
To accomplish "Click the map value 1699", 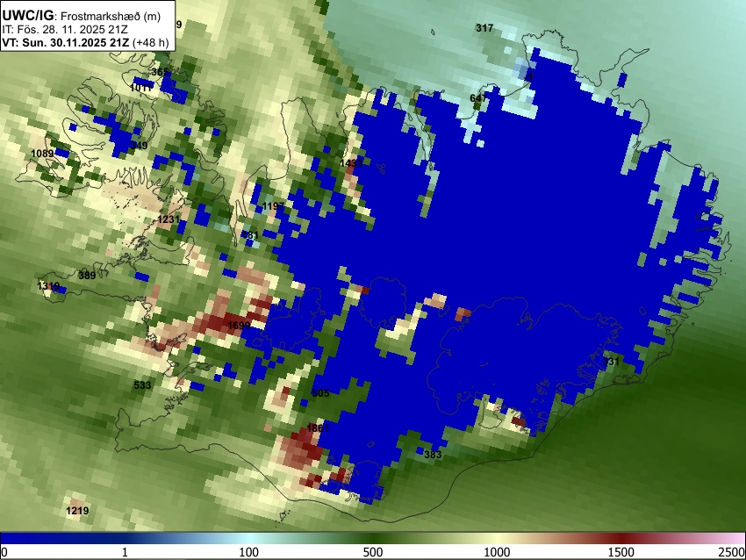I will (x=239, y=326).
